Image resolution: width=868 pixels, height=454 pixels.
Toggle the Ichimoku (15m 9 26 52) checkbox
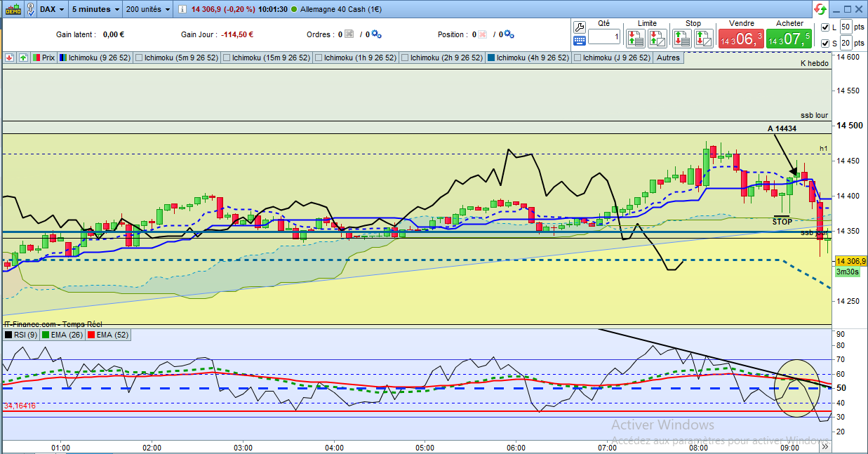point(226,58)
